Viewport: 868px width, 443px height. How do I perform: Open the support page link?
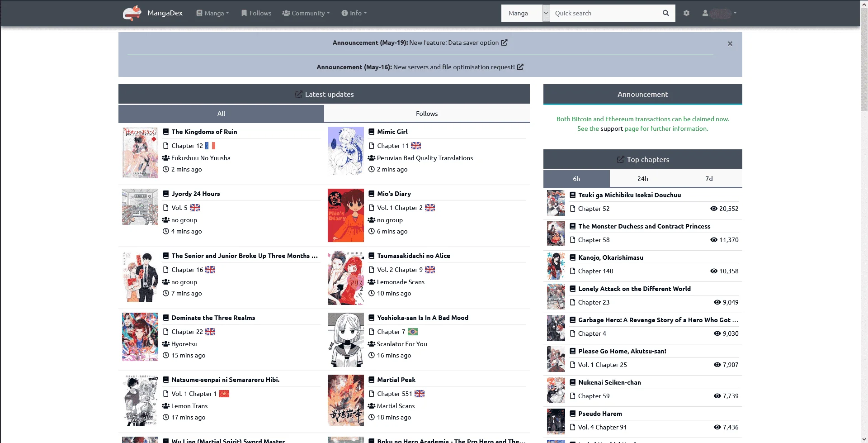pos(612,129)
